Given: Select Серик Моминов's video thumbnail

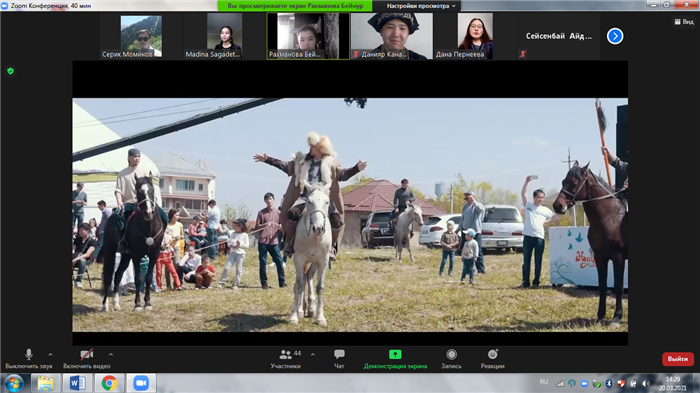Looking at the screenshot, I should tap(141, 36).
